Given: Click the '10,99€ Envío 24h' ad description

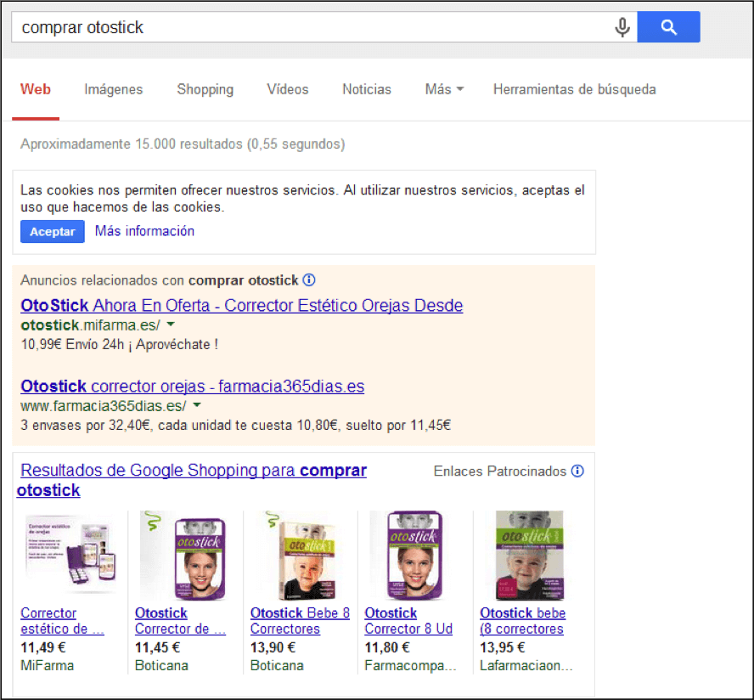Looking at the screenshot, I should pyautogui.click(x=119, y=344).
